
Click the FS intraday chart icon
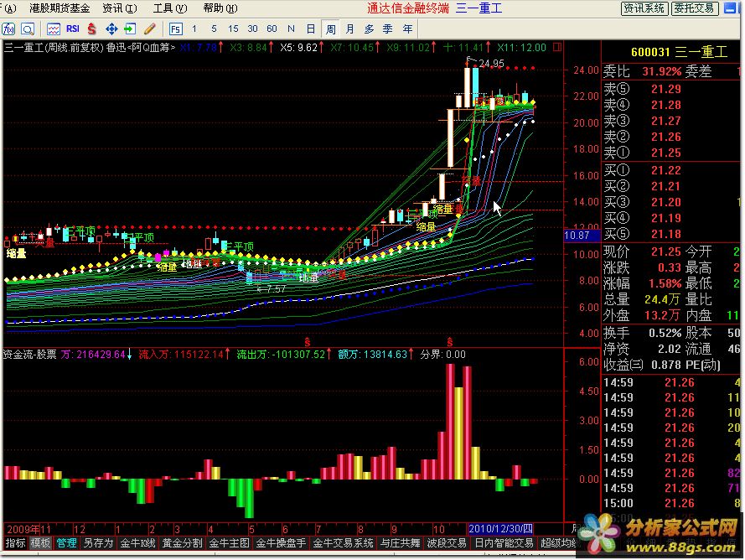175,29
